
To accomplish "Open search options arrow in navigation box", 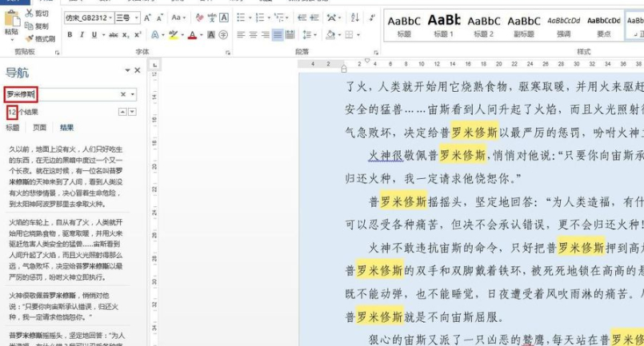I will click(x=132, y=94).
